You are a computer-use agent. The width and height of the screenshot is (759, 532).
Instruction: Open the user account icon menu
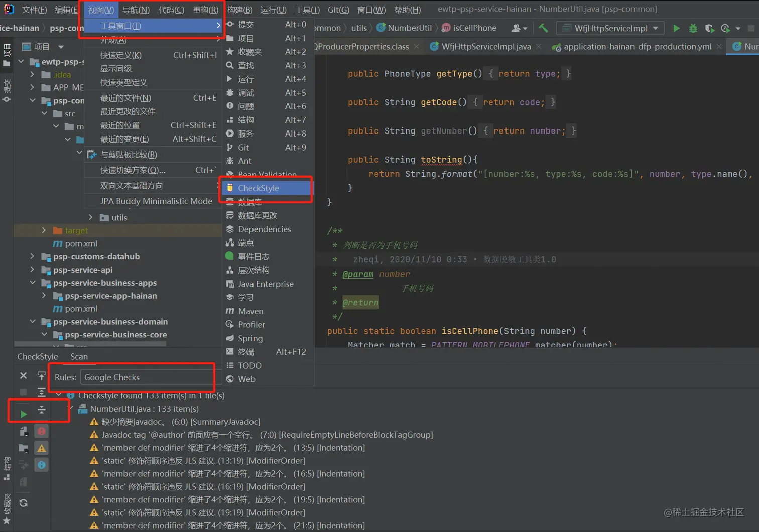(x=519, y=28)
